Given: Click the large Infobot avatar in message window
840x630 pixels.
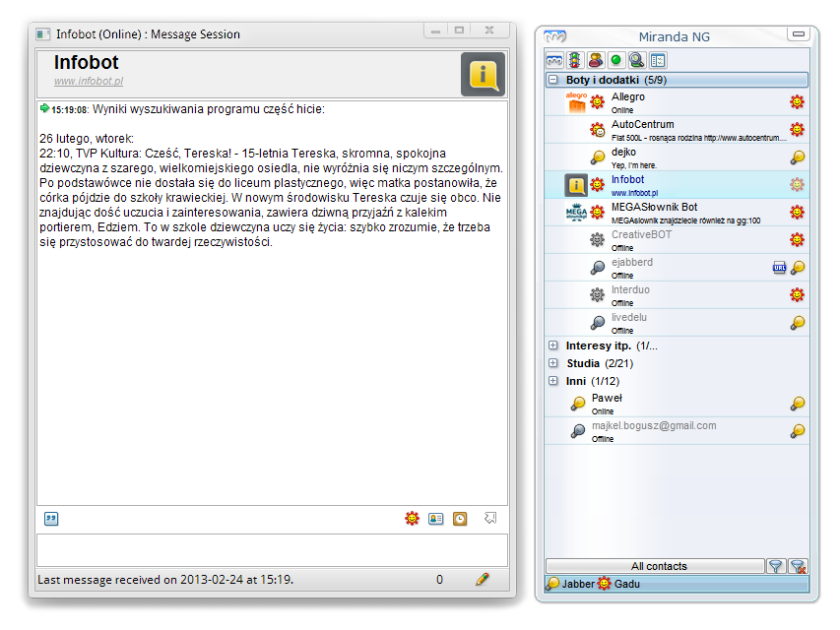Looking at the screenshot, I should tap(483, 74).
